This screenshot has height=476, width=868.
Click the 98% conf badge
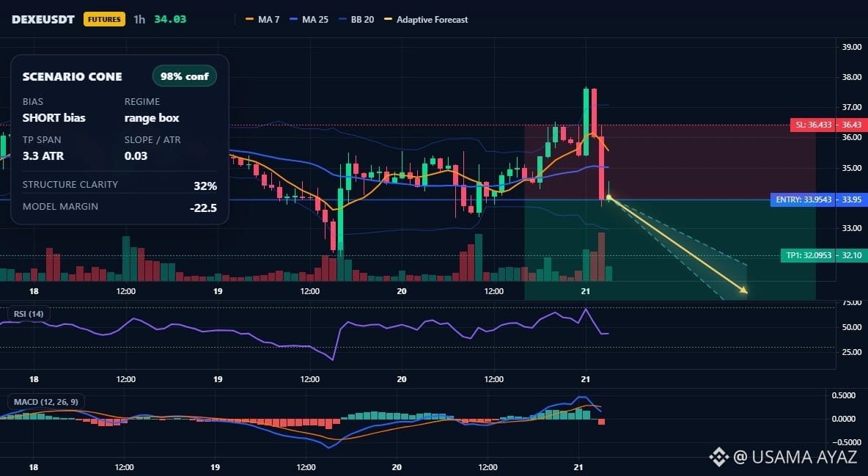click(x=184, y=76)
